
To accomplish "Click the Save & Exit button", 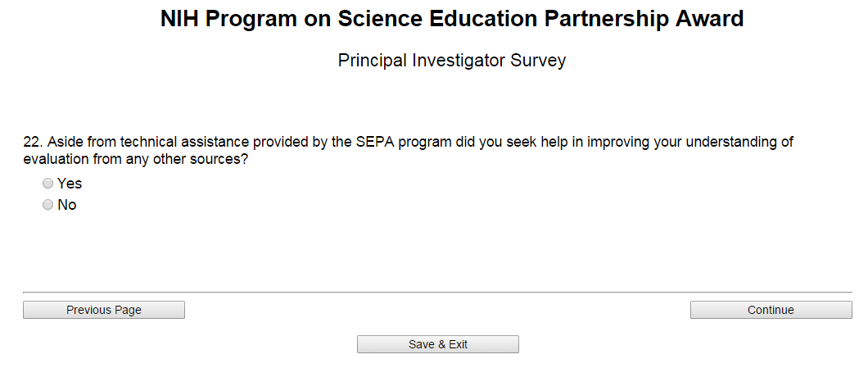I will [438, 344].
